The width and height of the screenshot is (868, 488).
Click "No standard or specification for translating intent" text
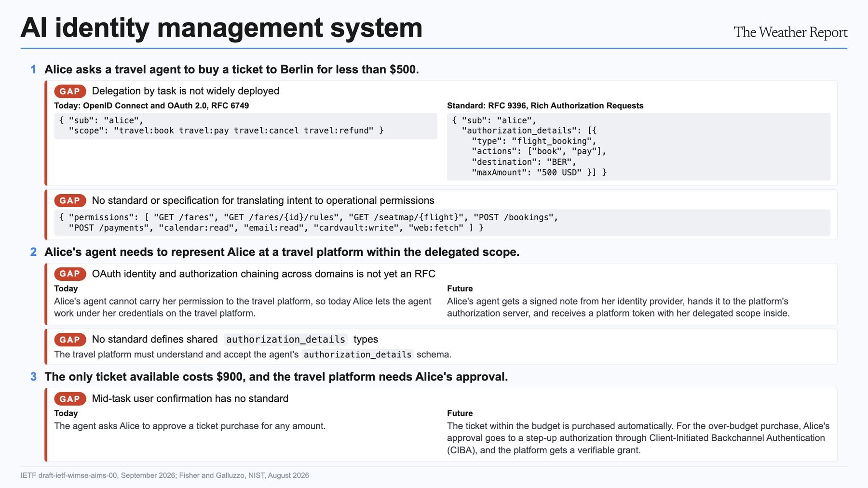pyautogui.click(x=263, y=200)
